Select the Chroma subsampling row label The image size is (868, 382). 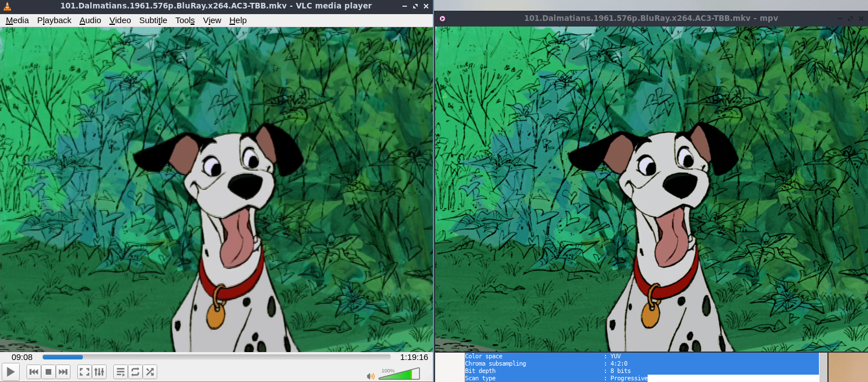[495, 364]
